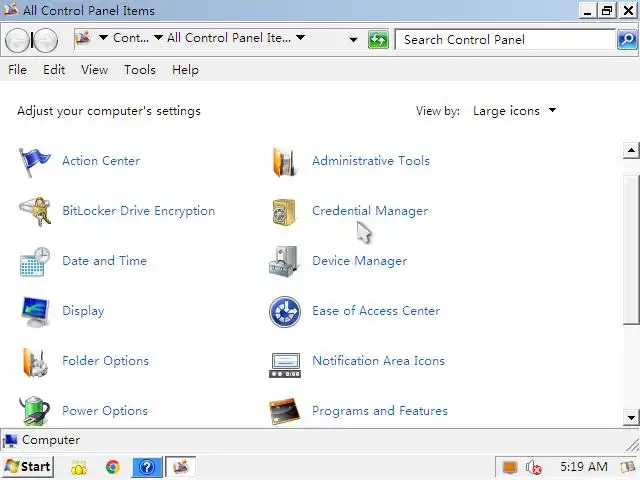Open the Power Options battery icon
Viewport: 640px width, 480px height.
tap(34, 411)
